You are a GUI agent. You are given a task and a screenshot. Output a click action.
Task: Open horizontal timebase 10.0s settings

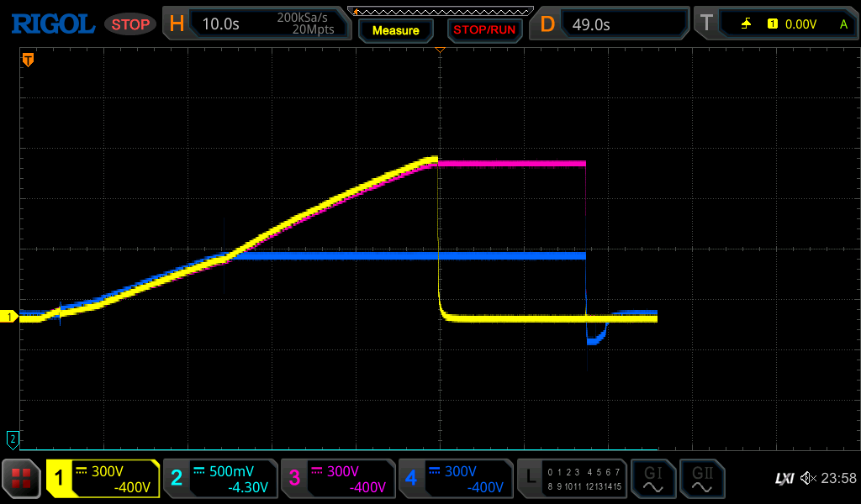(x=256, y=24)
